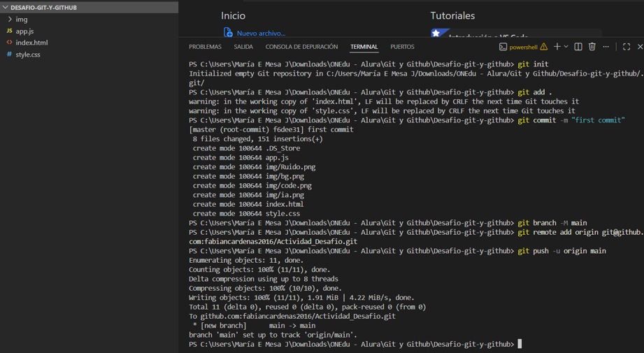Click the Tutoriales heading
Viewport: 644px width, 353px height.
[452, 15]
